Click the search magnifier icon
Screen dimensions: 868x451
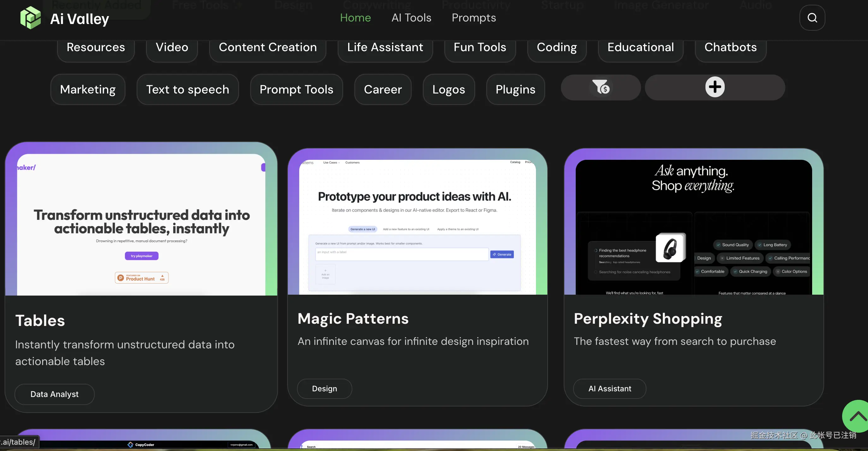[812, 17]
